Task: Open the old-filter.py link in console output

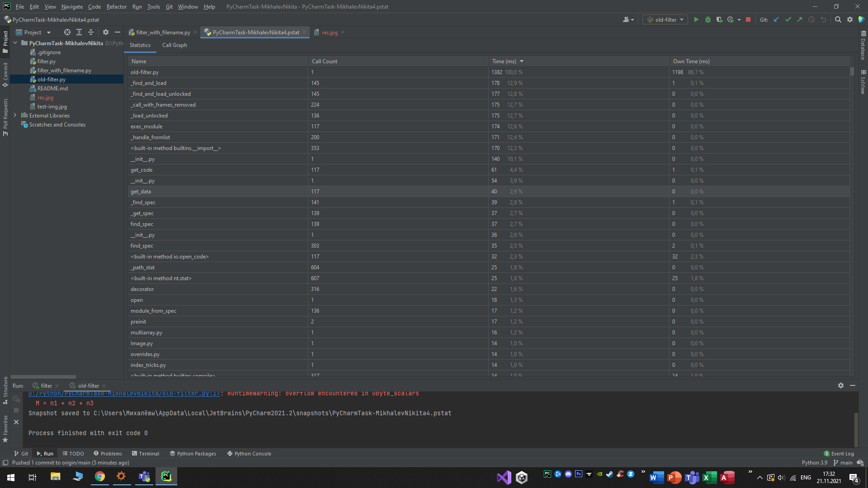Action: click(x=124, y=393)
